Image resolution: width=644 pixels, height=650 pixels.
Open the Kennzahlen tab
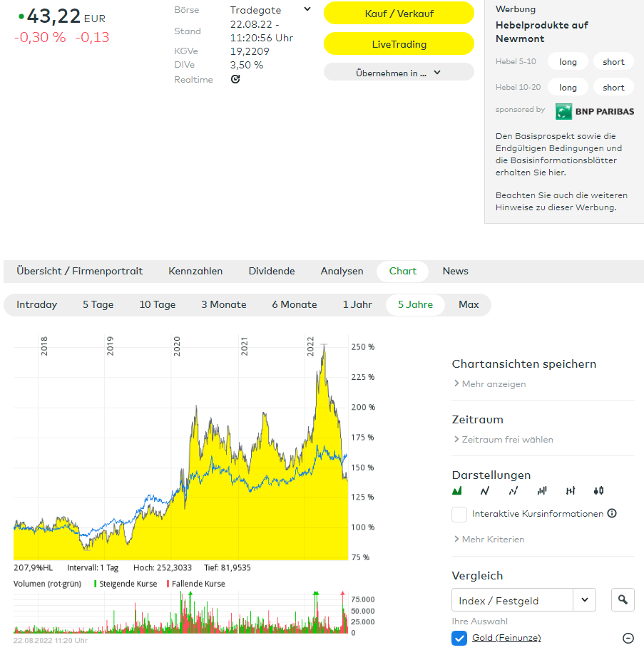point(195,271)
